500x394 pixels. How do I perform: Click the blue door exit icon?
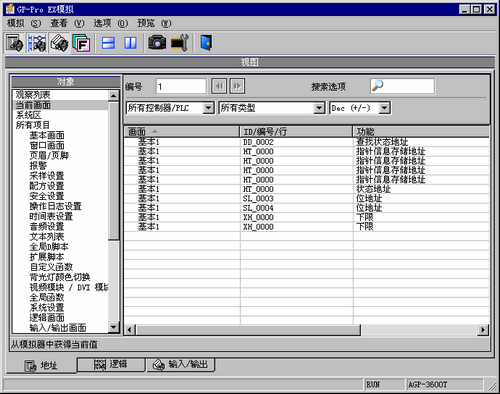[x=206, y=43]
